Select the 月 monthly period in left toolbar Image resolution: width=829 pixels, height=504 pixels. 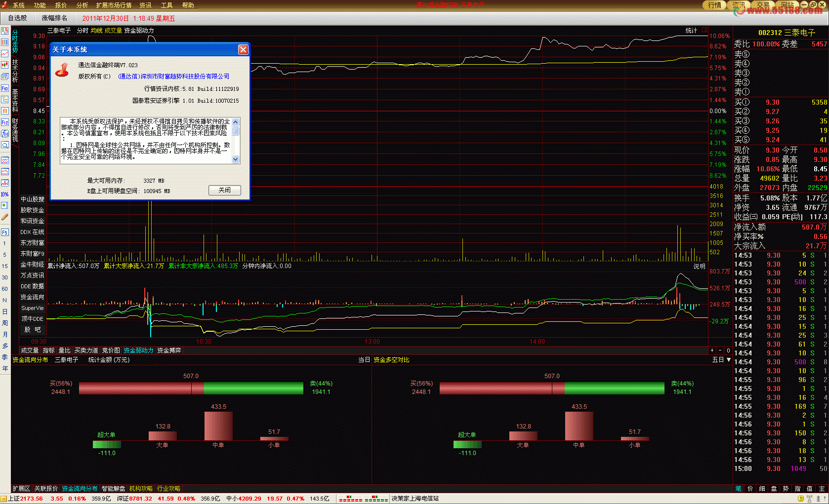(4, 334)
